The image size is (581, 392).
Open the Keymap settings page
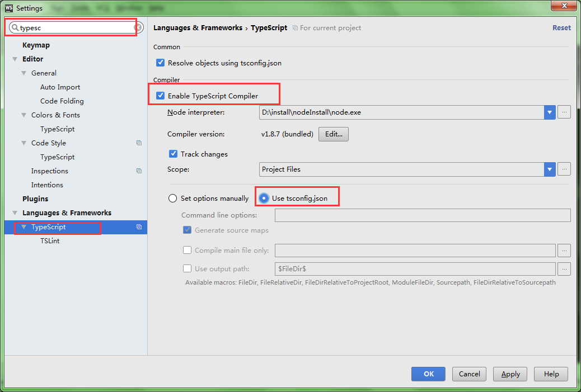(36, 45)
